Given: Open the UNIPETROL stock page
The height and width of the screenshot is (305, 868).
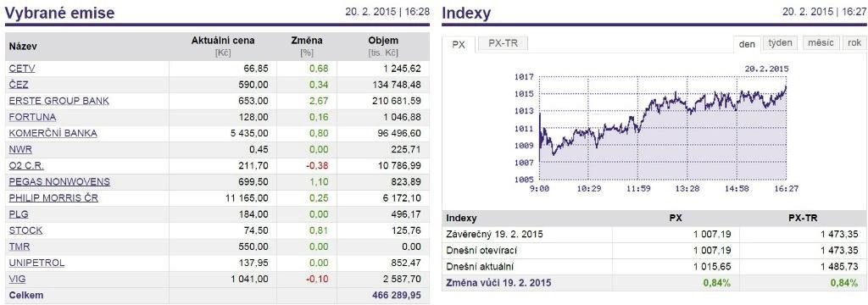Looking at the screenshot, I should pyautogui.click(x=36, y=263).
